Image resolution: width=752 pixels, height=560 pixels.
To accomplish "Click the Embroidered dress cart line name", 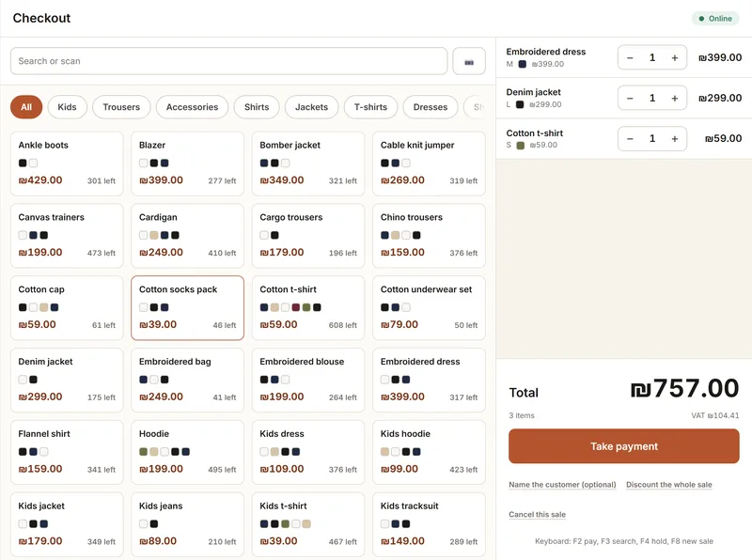I will coord(546,52).
